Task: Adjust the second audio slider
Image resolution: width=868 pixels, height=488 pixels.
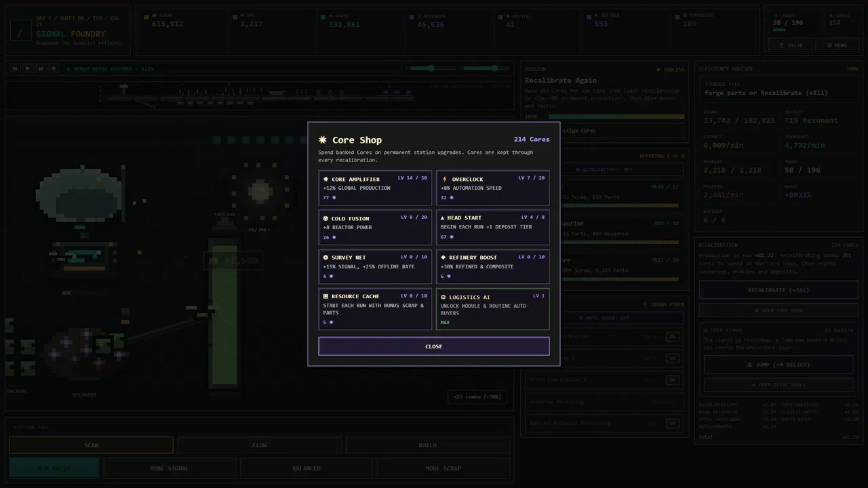Action: (x=487, y=68)
